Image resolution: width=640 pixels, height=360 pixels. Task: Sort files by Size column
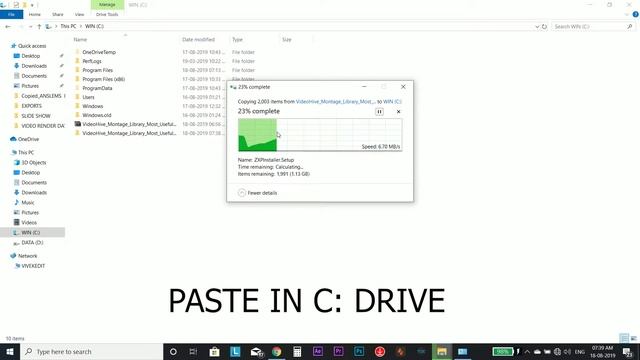pos(287,40)
